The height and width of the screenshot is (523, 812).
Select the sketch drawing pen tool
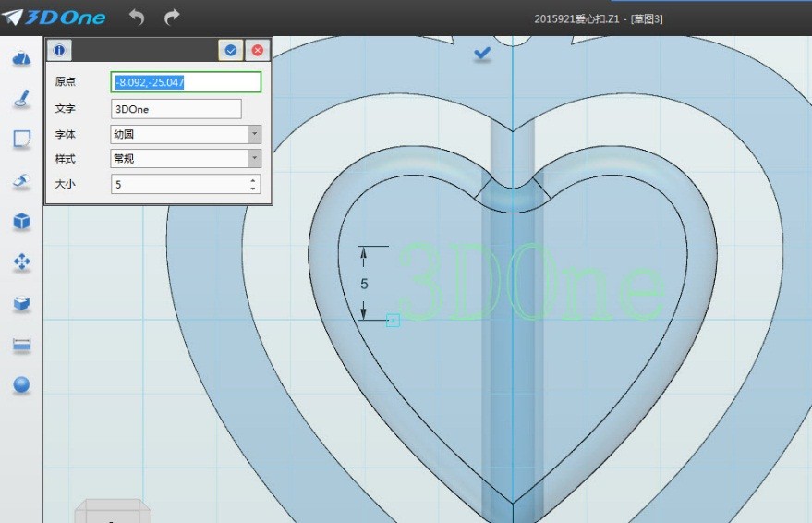coord(22,99)
